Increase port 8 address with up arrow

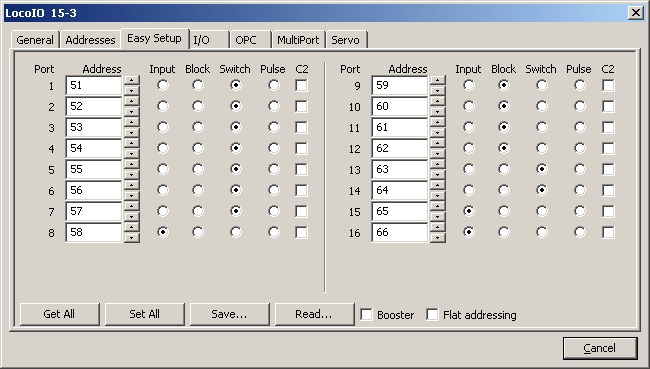pyautogui.click(x=131, y=227)
